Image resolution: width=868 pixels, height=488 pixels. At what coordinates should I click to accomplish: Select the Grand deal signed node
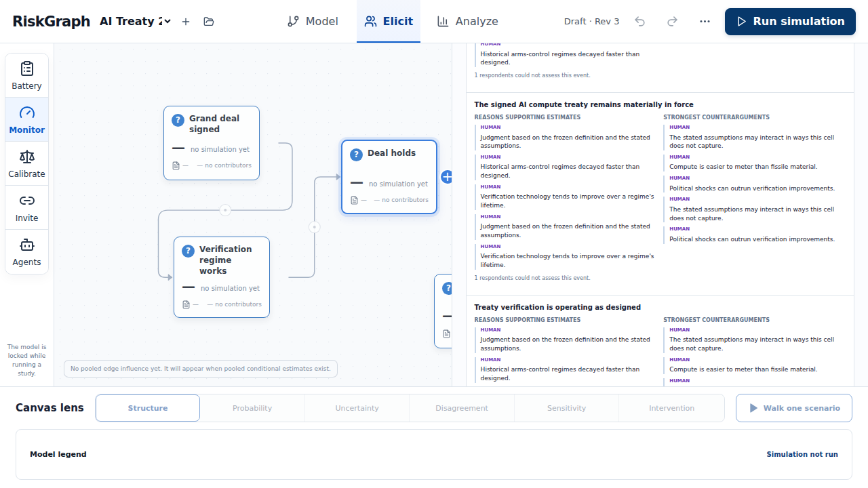(x=212, y=143)
